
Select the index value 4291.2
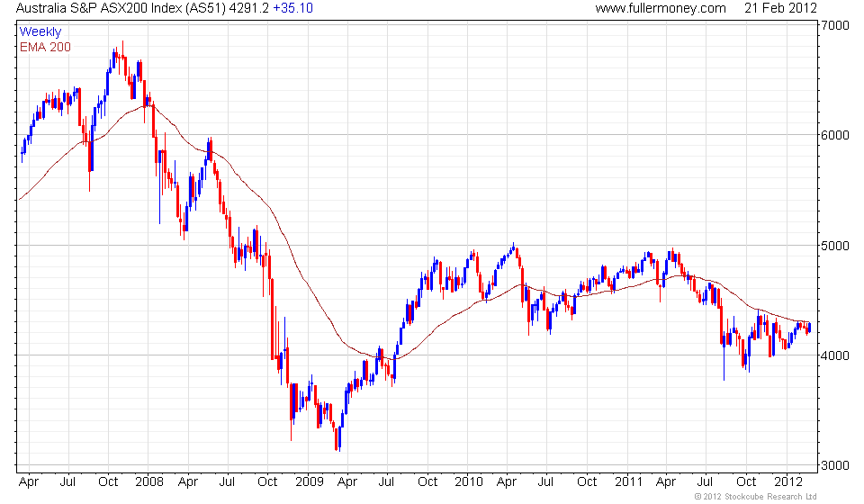coord(249,8)
